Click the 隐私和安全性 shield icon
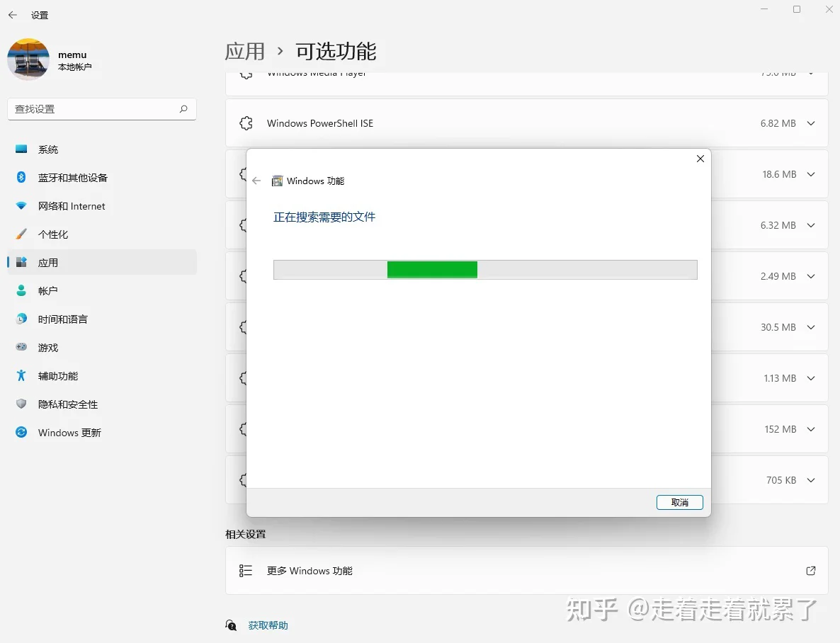Image resolution: width=840 pixels, height=643 pixels. [21, 404]
